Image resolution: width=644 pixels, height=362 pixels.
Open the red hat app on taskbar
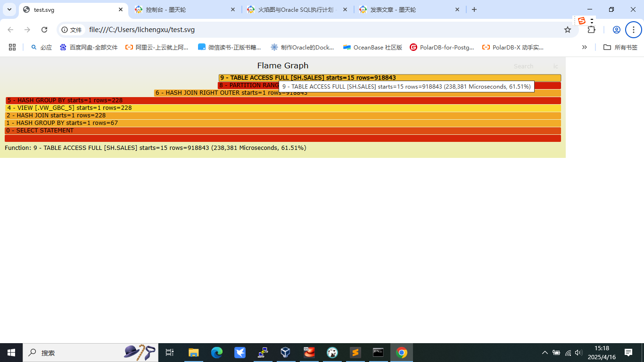coord(309,353)
